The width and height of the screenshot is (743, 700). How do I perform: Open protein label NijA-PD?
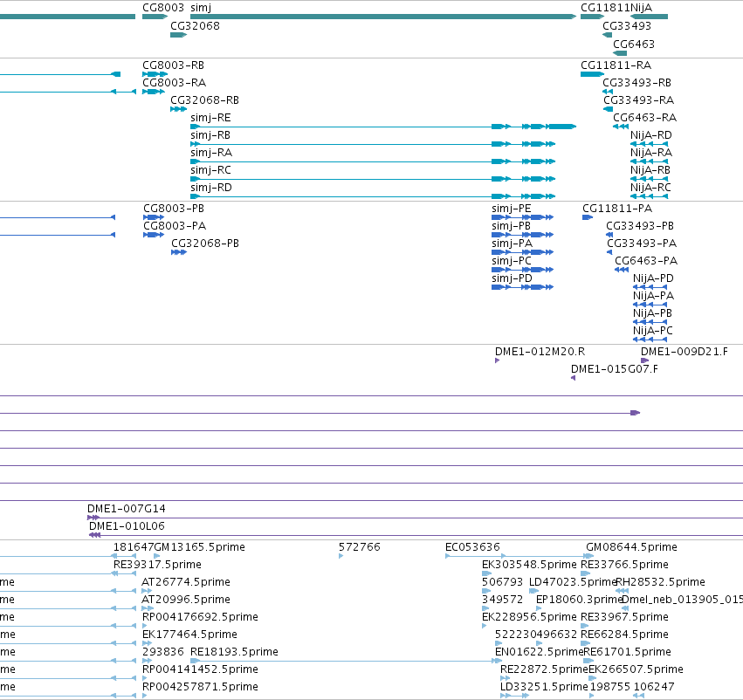pyautogui.click(x=653, y=278)
